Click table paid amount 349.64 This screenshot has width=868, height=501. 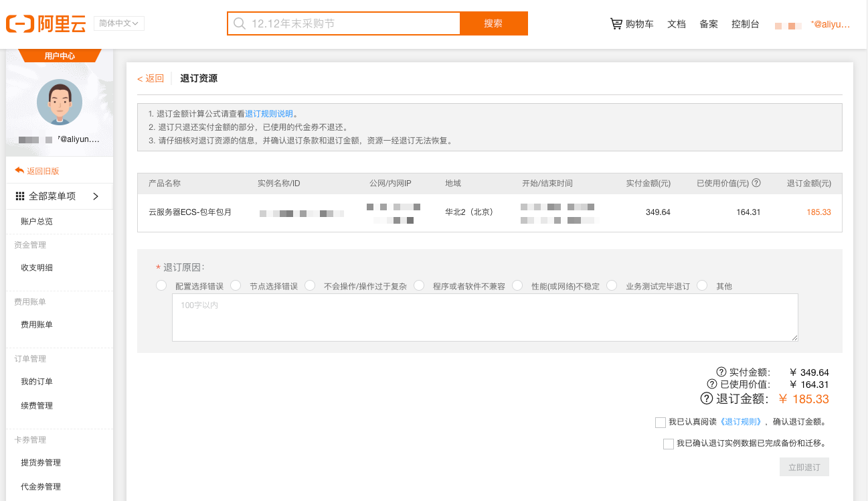coord(658,212)
